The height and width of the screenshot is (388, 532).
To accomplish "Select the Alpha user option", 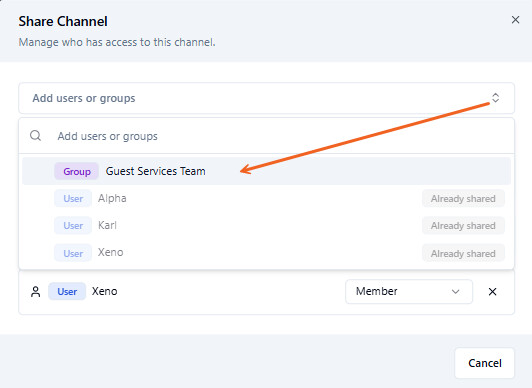I will pyautogui.click(x=266, y=198).
